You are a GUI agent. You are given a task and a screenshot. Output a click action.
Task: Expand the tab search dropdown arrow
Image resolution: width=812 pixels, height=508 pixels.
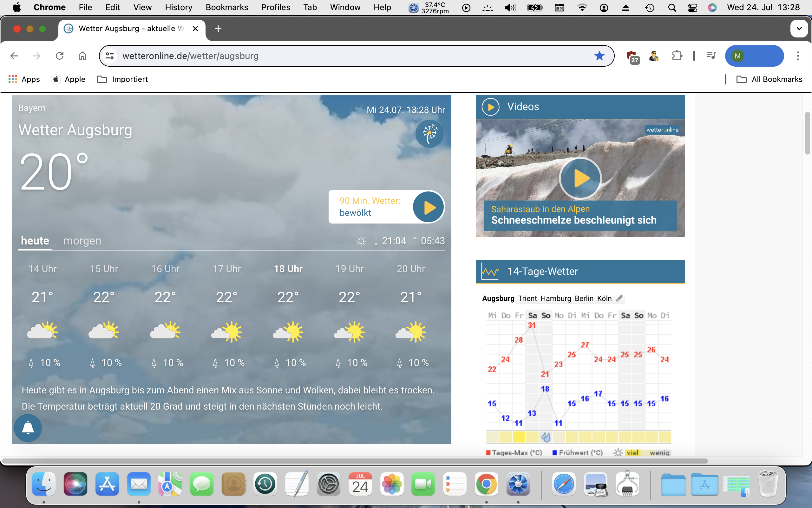tap(799, 29)
